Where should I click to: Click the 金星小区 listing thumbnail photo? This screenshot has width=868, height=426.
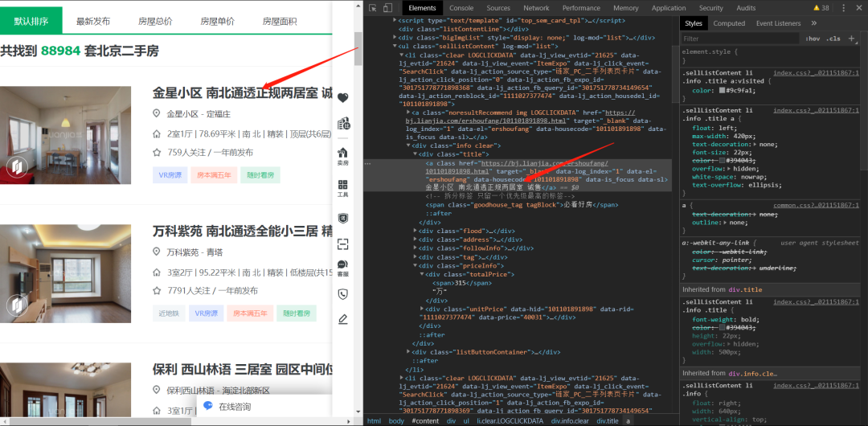(65, 135)
